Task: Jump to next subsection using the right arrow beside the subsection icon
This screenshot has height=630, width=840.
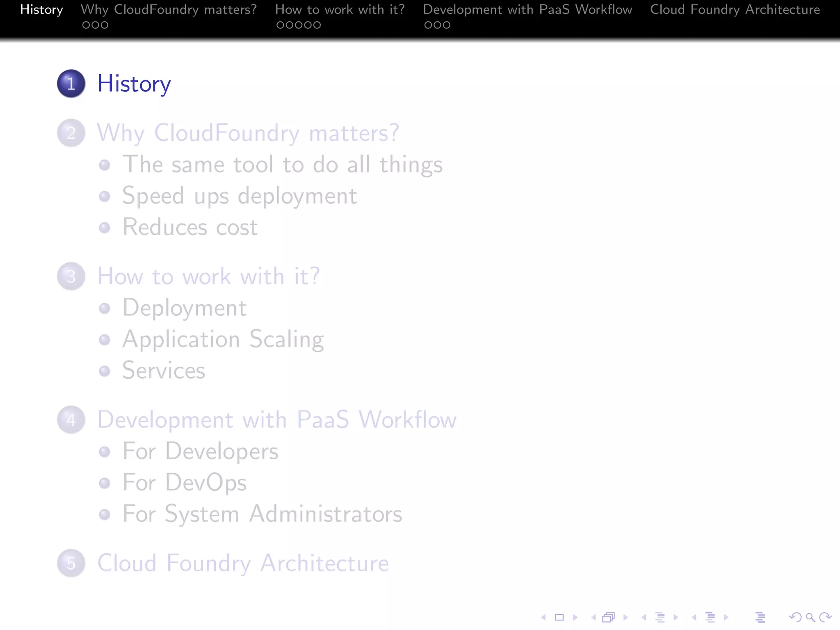Action: [676, 617]
